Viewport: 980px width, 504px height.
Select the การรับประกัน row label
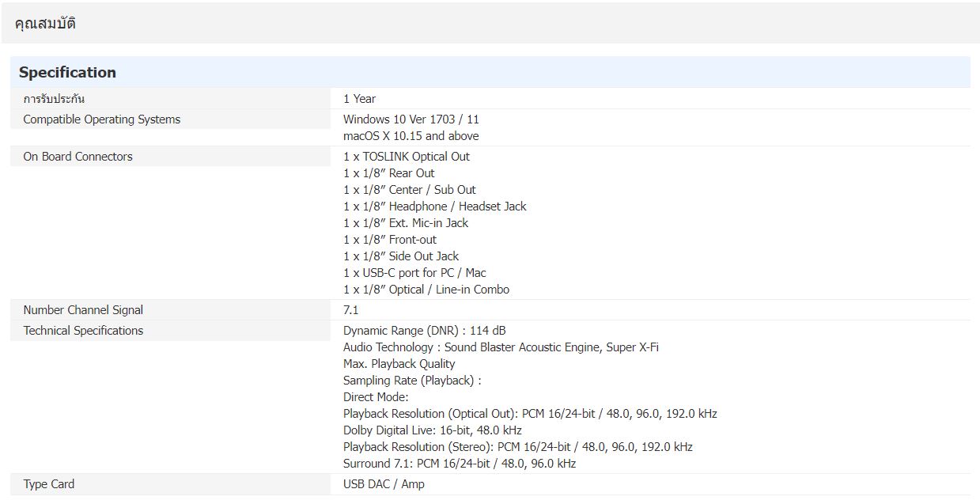54,99
